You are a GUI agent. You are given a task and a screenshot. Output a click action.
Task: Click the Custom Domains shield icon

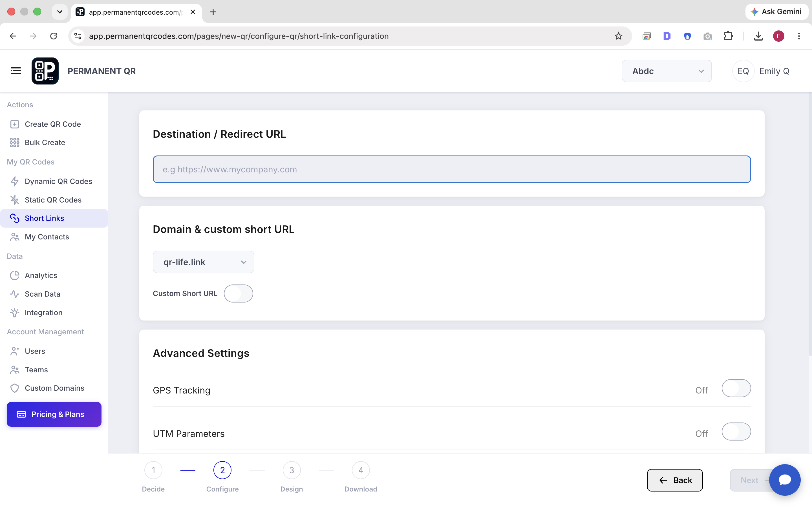(14, 388)
